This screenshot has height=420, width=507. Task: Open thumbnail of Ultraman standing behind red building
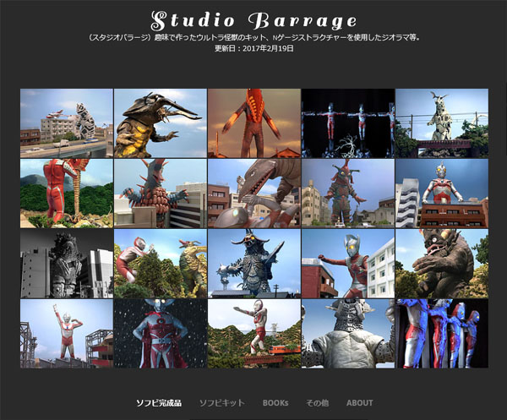(442, 194)
